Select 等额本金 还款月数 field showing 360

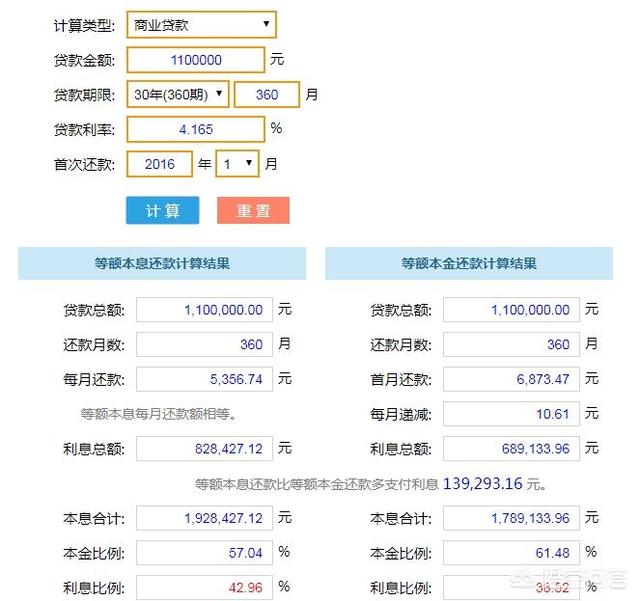[511, 345]
